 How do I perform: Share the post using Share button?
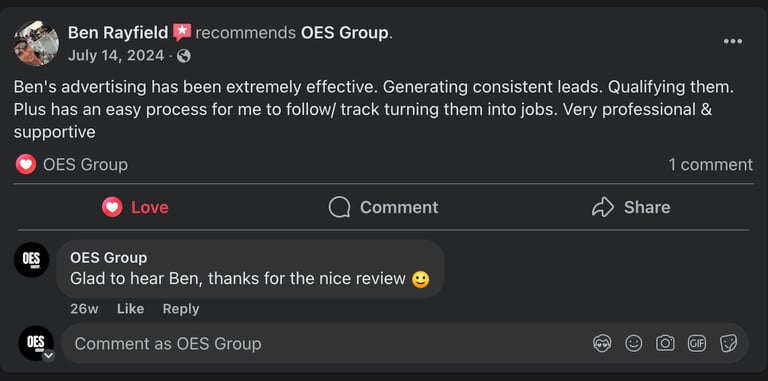631,207
